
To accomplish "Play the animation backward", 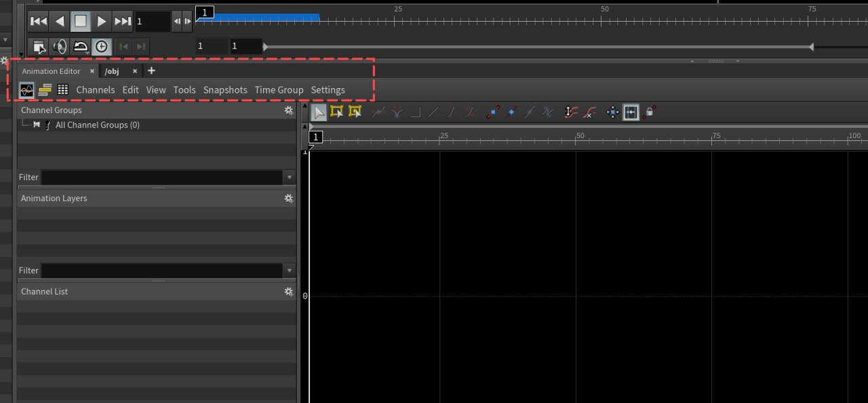I will click(x=60, y=22).
